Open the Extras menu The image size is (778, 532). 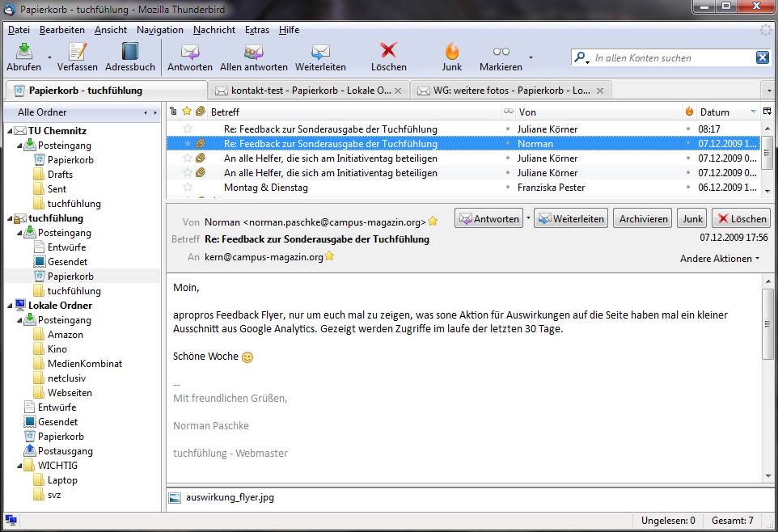[x=257, y=30]
